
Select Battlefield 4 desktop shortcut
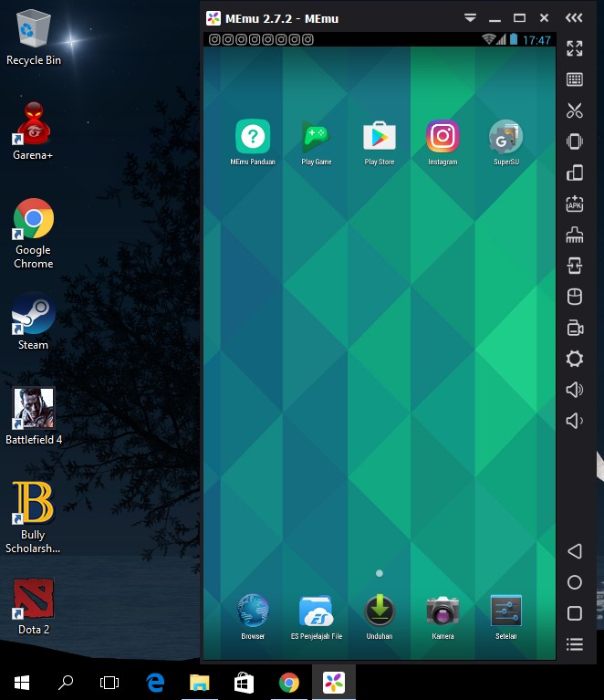[34, 416]
